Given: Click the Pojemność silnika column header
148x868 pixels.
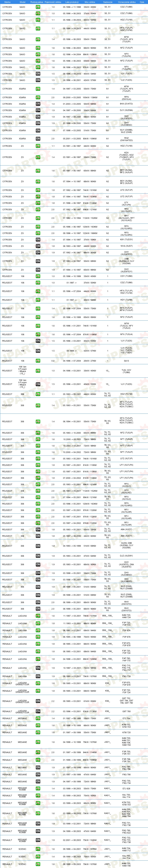Looking at the screenshot, I should click(53, 2).
